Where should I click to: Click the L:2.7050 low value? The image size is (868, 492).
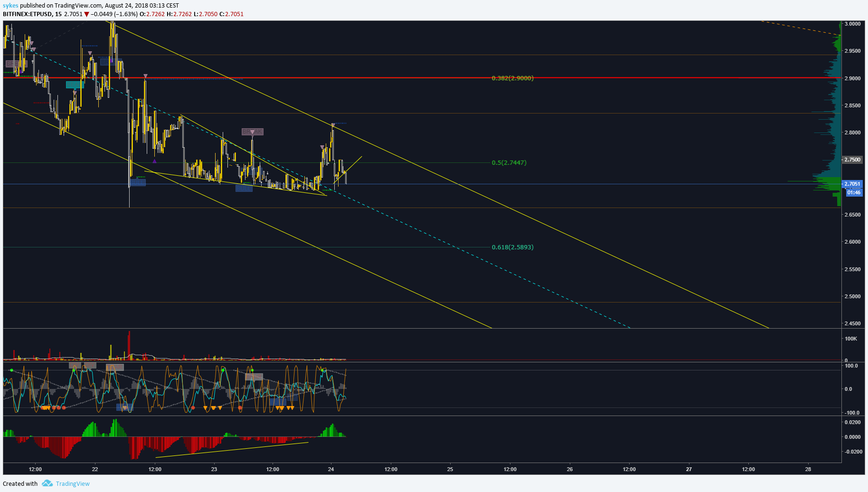(206, 14)
